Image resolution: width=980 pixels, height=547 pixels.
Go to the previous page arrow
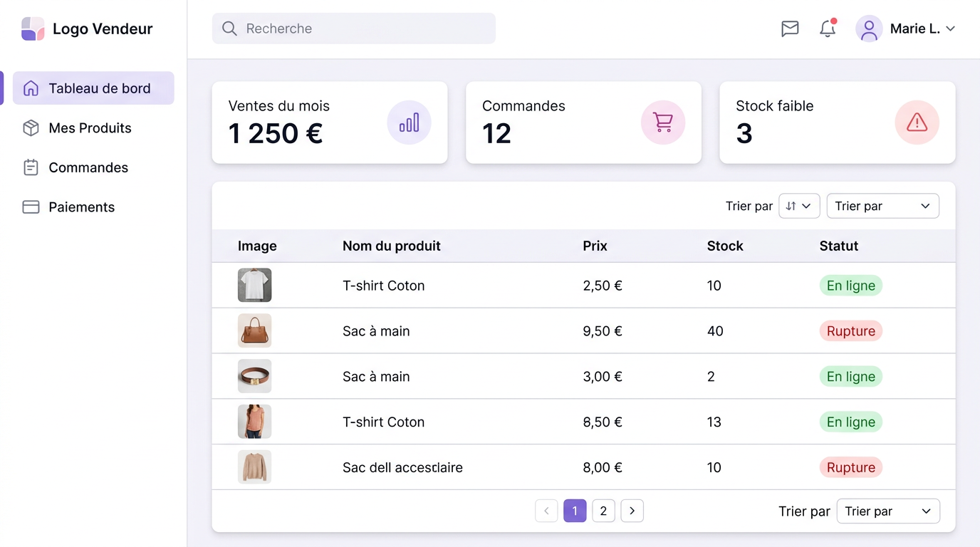click(546, 511)
